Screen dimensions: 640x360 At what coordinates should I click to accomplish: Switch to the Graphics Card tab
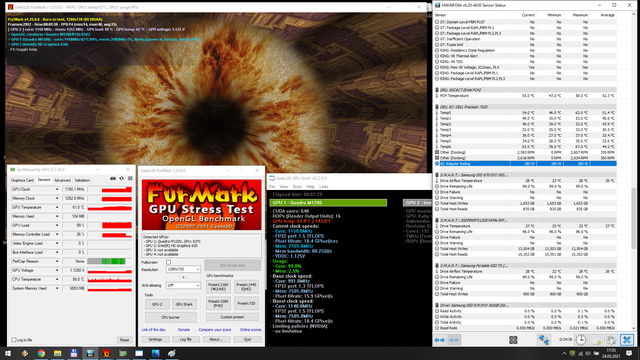22,180
